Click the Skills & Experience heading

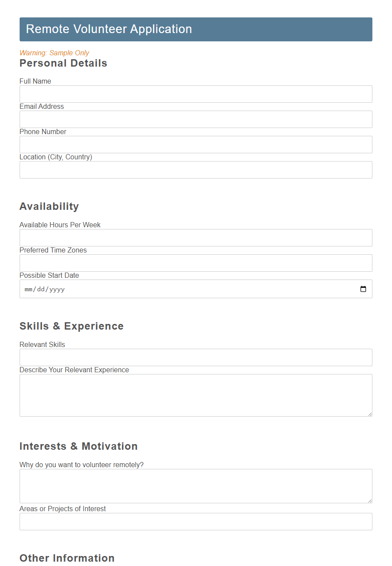coord(71,326)
